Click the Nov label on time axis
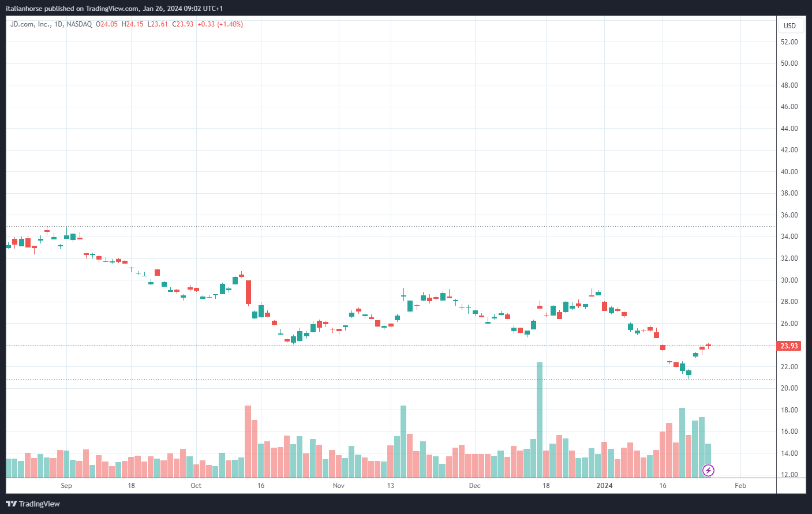This screenshot has width=812, height=514. (x=339, y=486)
